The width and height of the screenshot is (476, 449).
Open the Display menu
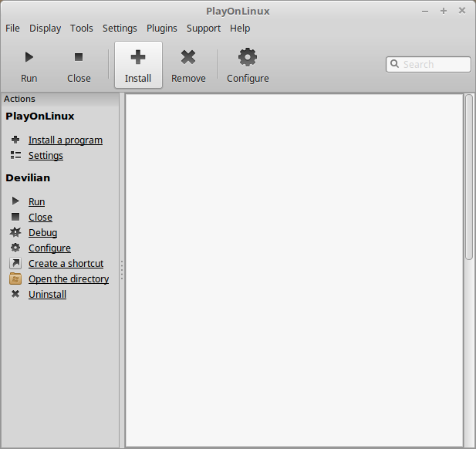[46, 29]
